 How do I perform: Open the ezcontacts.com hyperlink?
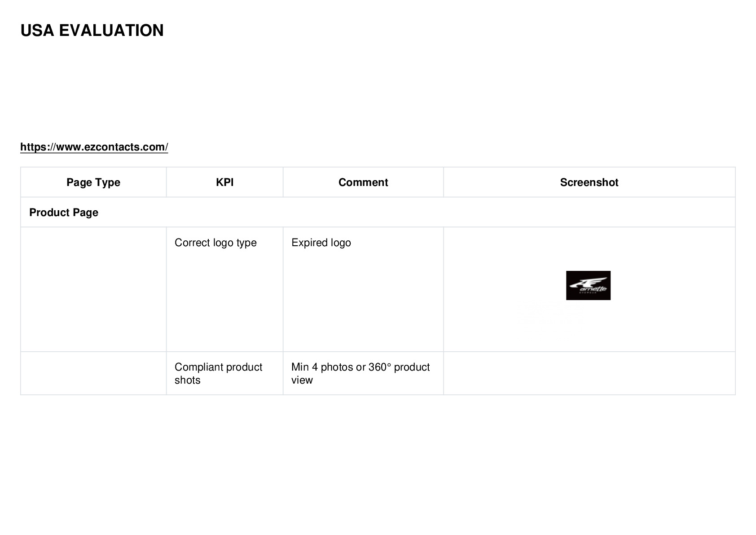click(94, 147)
